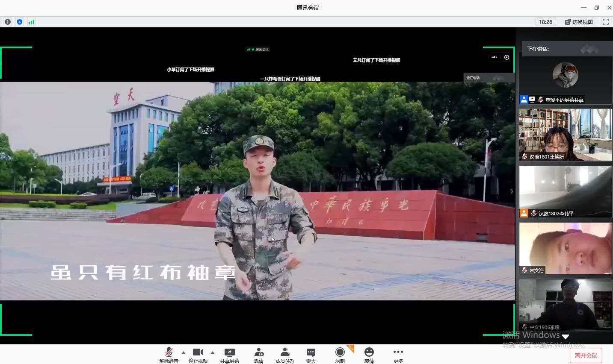Enter fullscreen mode via top-right icon
This screenshot has width=613, height=364.
pos(605,22)
